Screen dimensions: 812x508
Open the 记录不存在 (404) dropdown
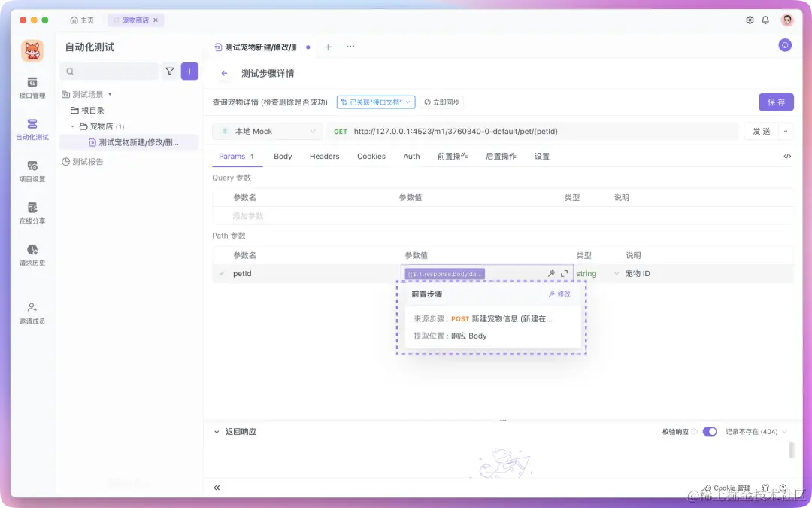754,431
